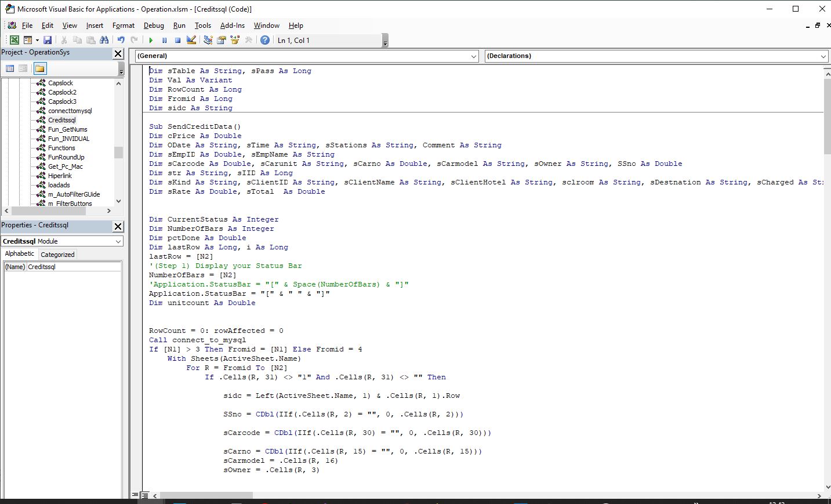The width and height of the screenshot is (831, 504).
Task: Toggle Folders view in Project panel
Action: [39, 68]
